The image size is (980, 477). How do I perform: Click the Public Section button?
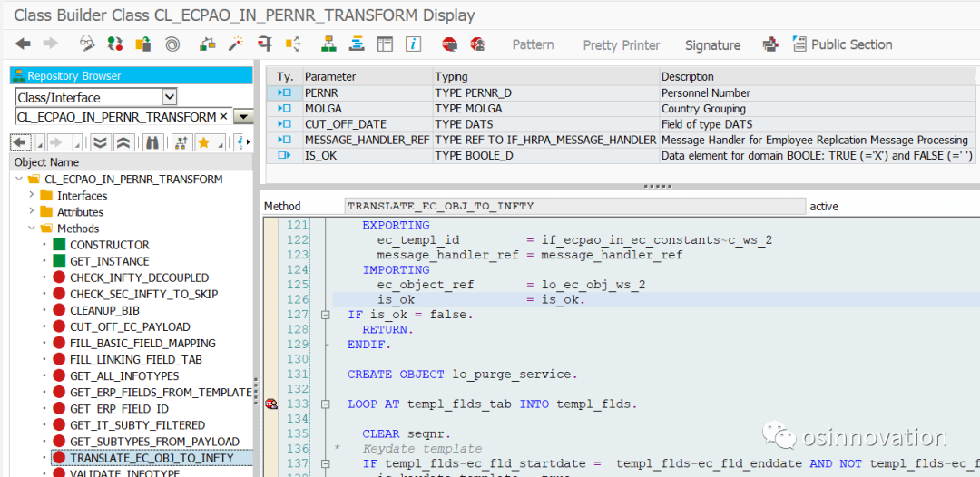(x=851, y=44)
